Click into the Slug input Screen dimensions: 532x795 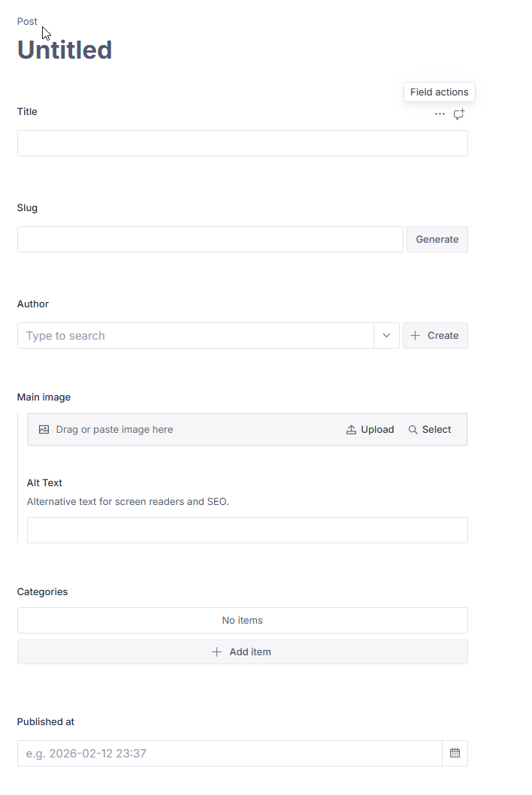coord(210,240)
